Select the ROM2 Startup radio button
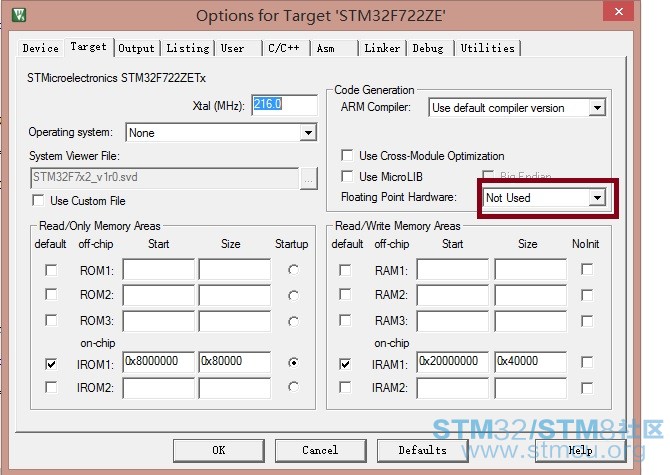Image resolution: width=670 pixels, height=475 pixels. (293, 295)
